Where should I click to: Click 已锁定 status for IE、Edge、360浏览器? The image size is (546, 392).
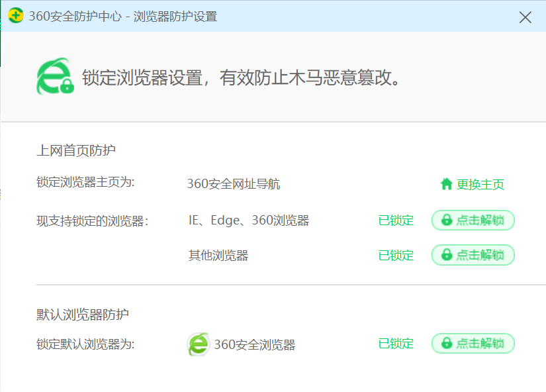pyautogui.click(x=396, y=220)
